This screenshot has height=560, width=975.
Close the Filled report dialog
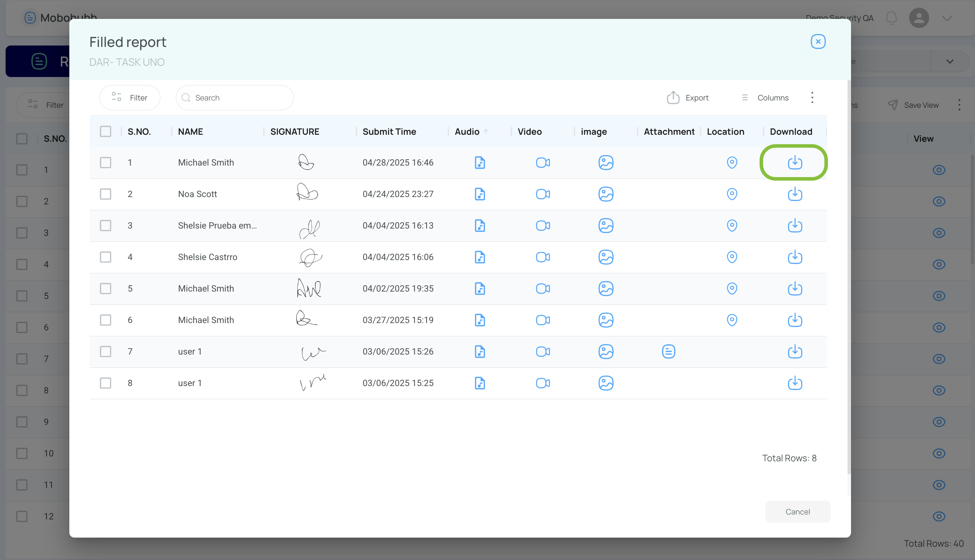[818, 42]
